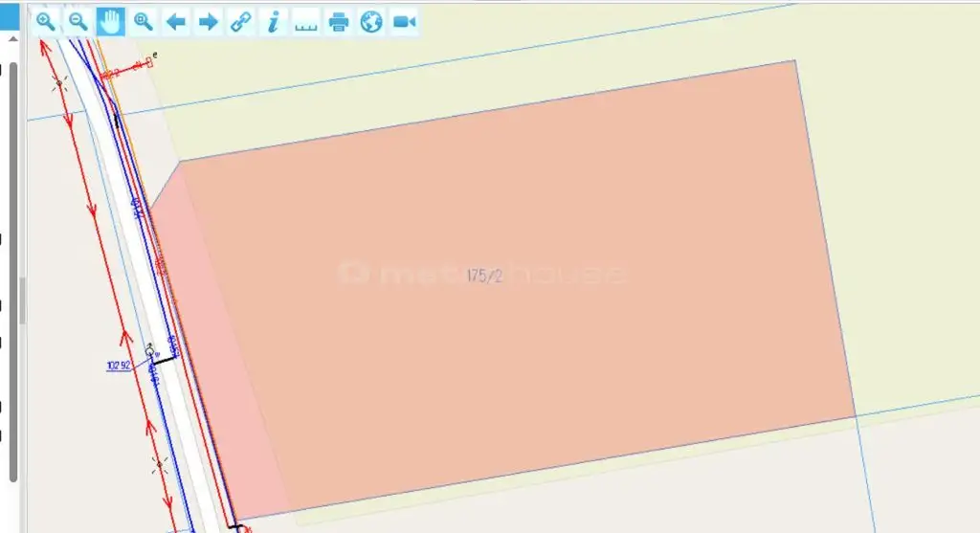980x533 pixels.
Task: Click the blue 102.92 elevation label
Action: coord(120,365)
